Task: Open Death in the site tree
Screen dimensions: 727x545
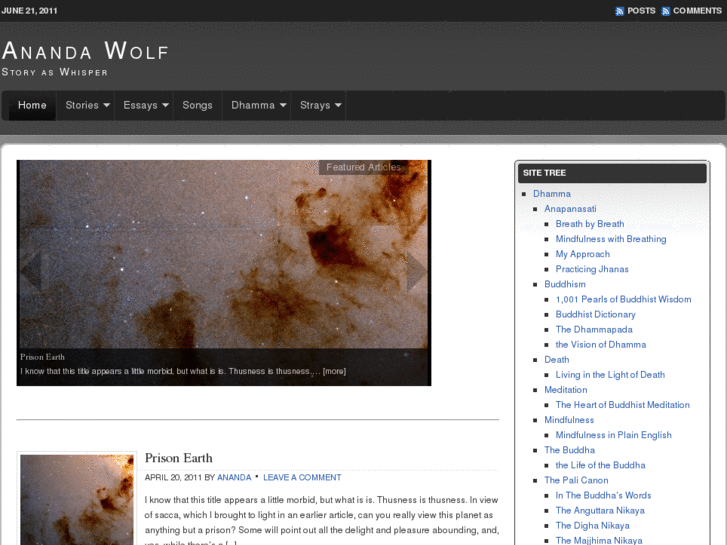Action: coord(556,359)
